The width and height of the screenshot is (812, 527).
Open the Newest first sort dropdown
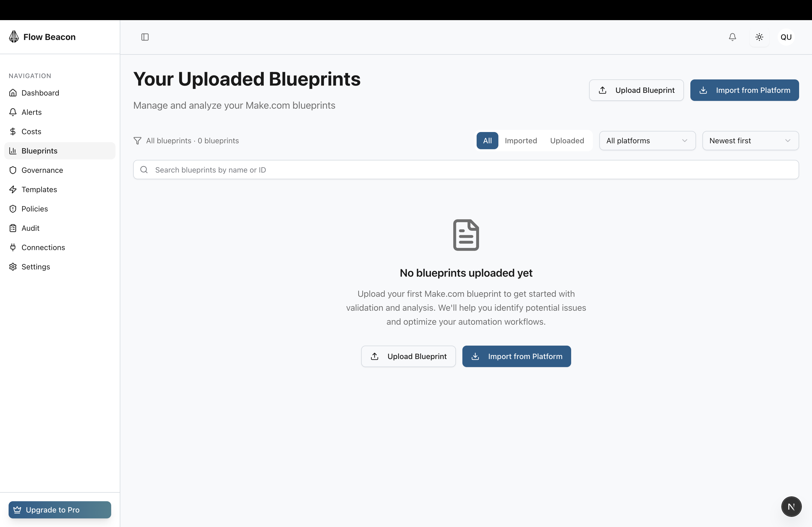(x=750, y=140)
